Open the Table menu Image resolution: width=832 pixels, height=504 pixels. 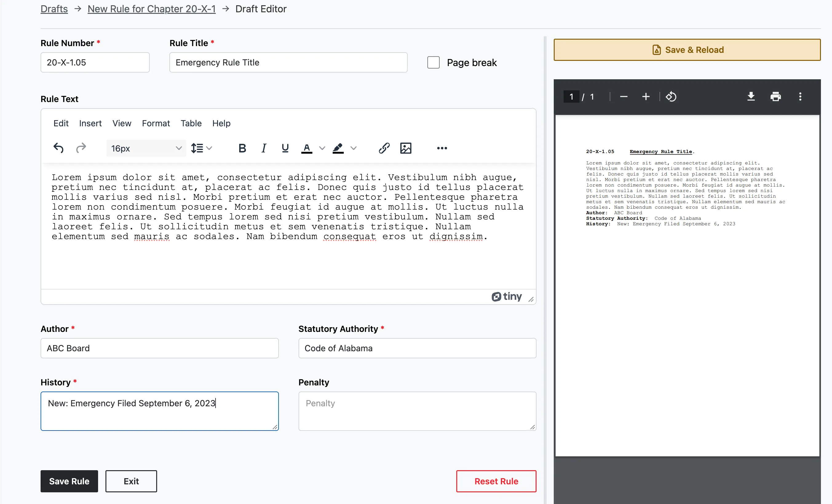tap(191, 123)
